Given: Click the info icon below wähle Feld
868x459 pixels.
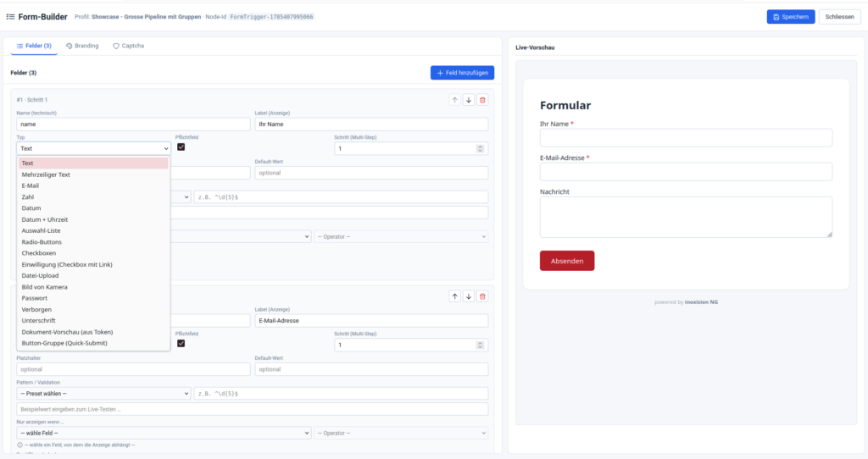Looking at the screenshot, I should tap(20, 445).
